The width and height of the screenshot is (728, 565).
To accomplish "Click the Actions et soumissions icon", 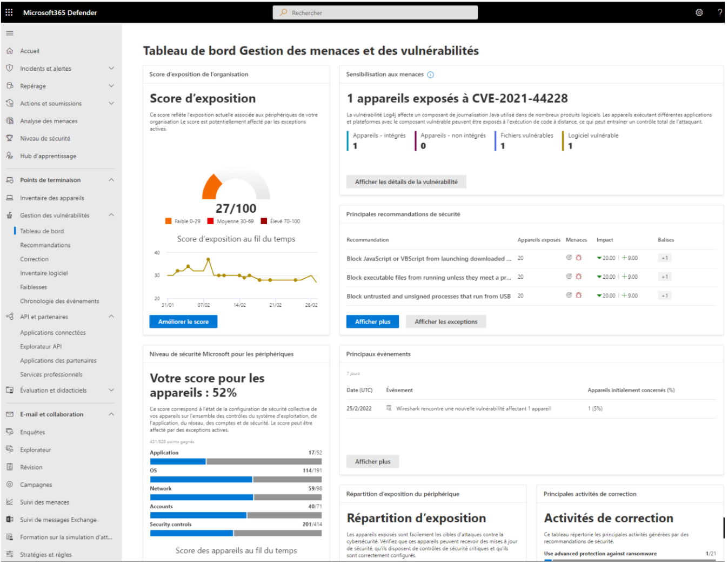I will coord(9,103).
